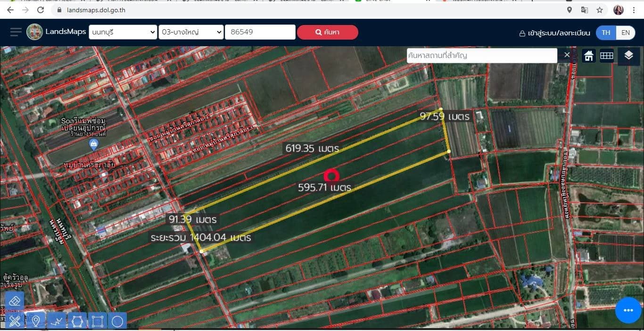644x331 pixels.
Task: Focus the parcel number field 86549
Action: [260, 32]
